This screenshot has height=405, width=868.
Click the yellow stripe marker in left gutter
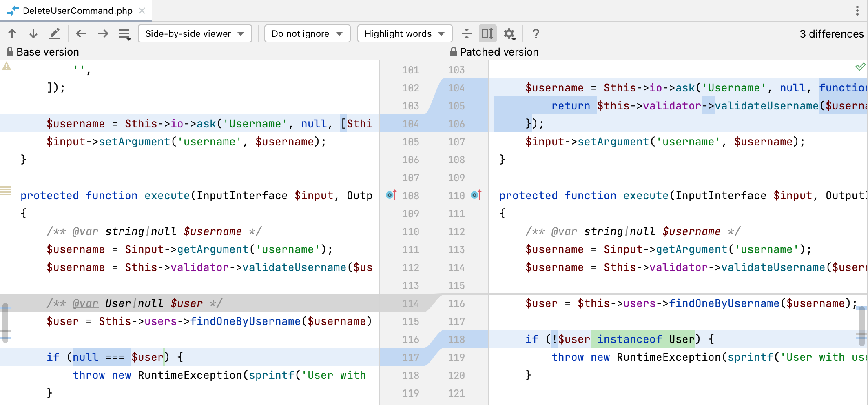[x=6, y=191]
